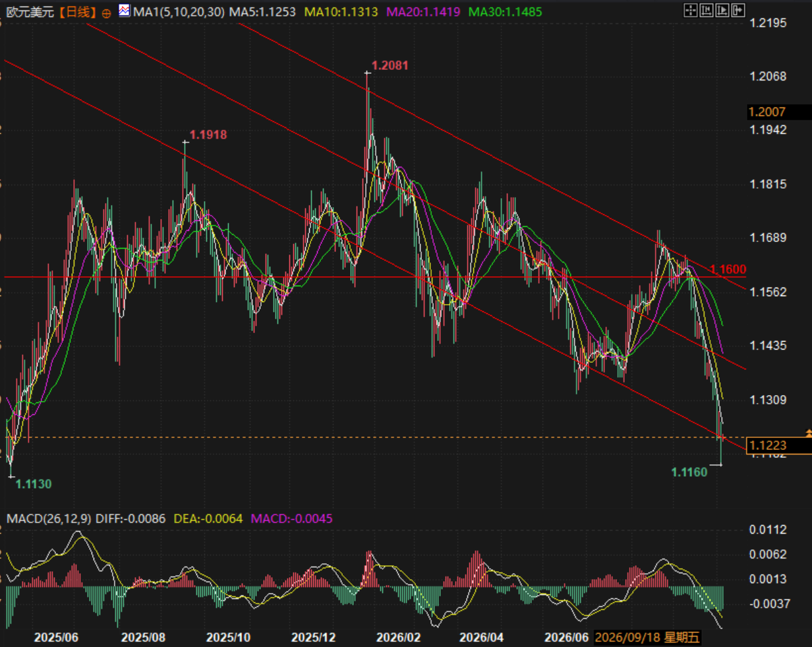
Task: Click the MA30:1.1485 legend value
Action: (x=505, y=12)
